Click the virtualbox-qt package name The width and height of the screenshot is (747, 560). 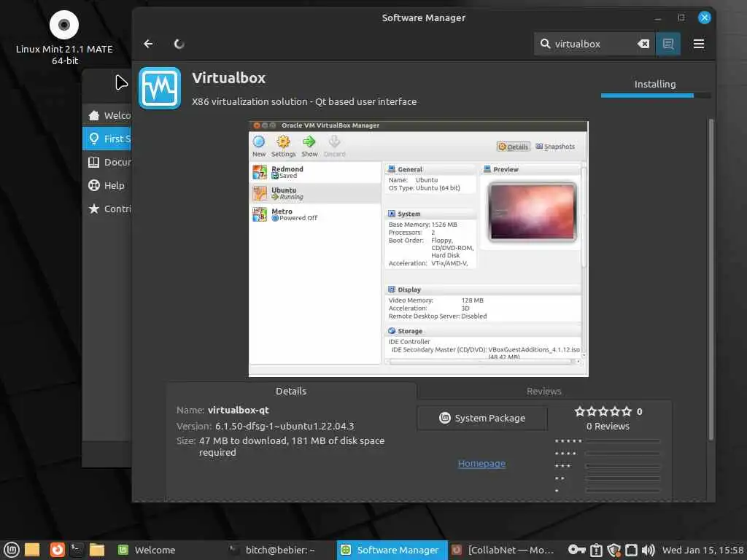239,410
